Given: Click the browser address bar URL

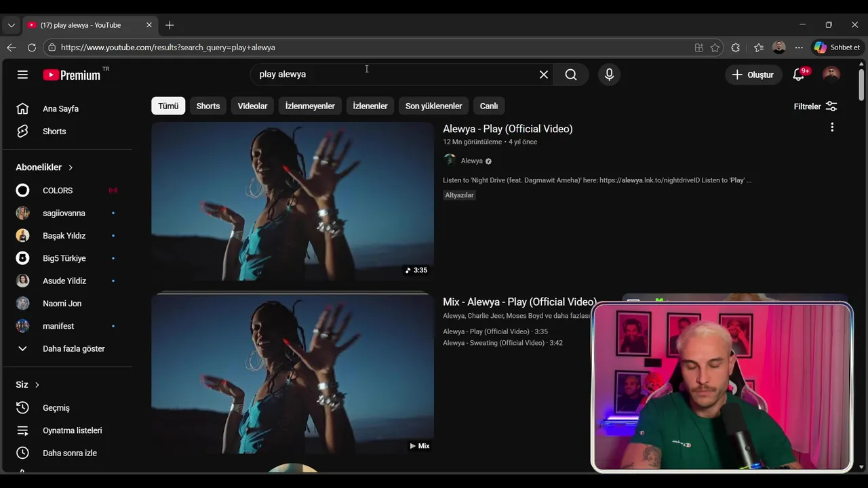Looking at the screenshot, I should (168, 47).
